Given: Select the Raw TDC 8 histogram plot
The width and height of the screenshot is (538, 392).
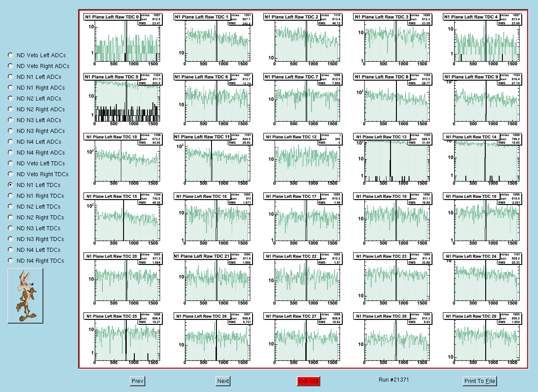Looking at the screenshot, I should [x=392, y=100].
